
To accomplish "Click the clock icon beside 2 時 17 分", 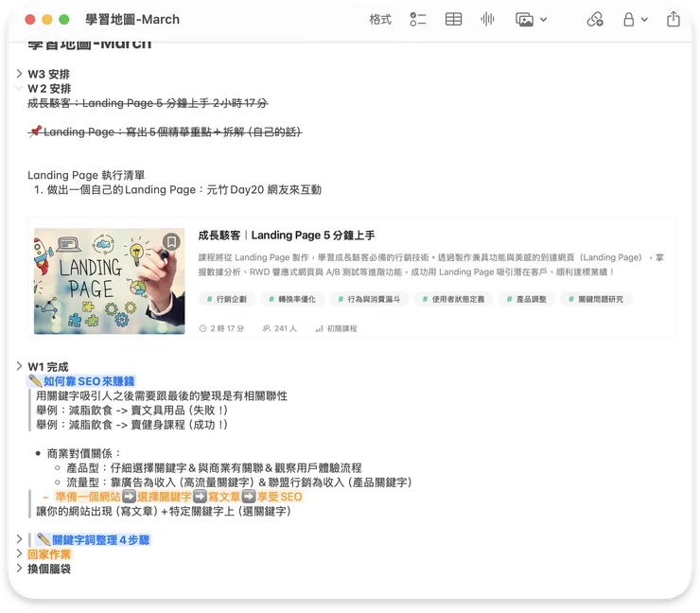I will click(x=202, y=328).
